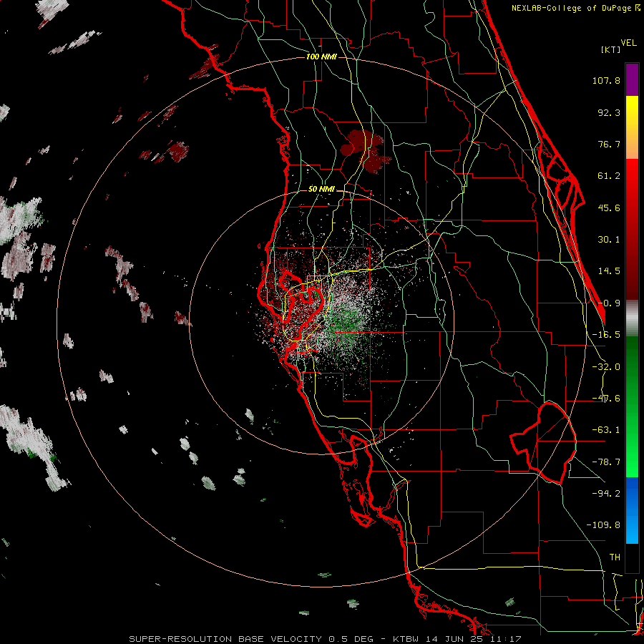The height and width of the screenshot is (644, 644).
Task: Click the [KT] units label
Action: click(611, 49)
